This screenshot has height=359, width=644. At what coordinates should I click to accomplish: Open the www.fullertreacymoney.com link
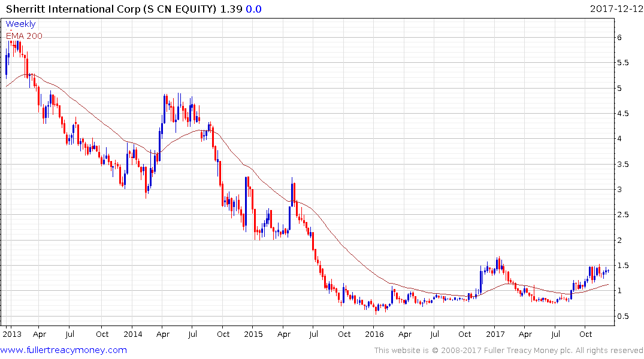(x=64, y=350)
